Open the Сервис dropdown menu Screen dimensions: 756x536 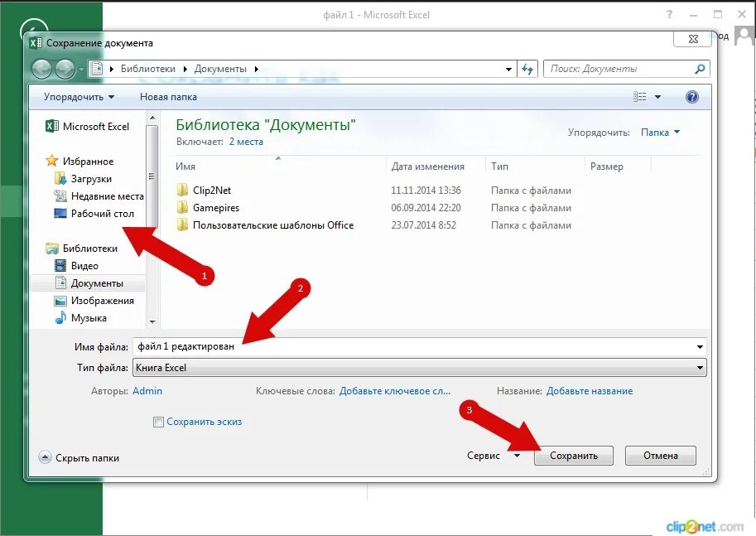click(x=494, y=456)
